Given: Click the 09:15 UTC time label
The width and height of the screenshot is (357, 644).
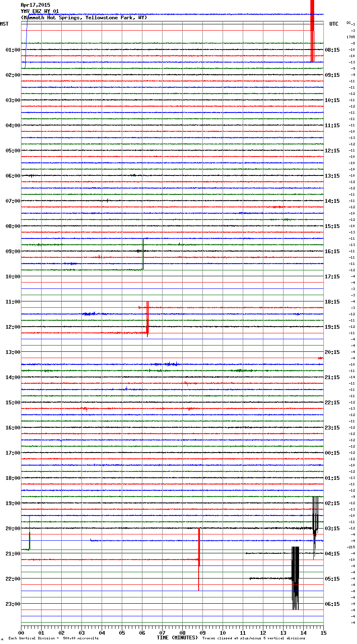Looking at the screenshot, I should [x=332, y=75].
